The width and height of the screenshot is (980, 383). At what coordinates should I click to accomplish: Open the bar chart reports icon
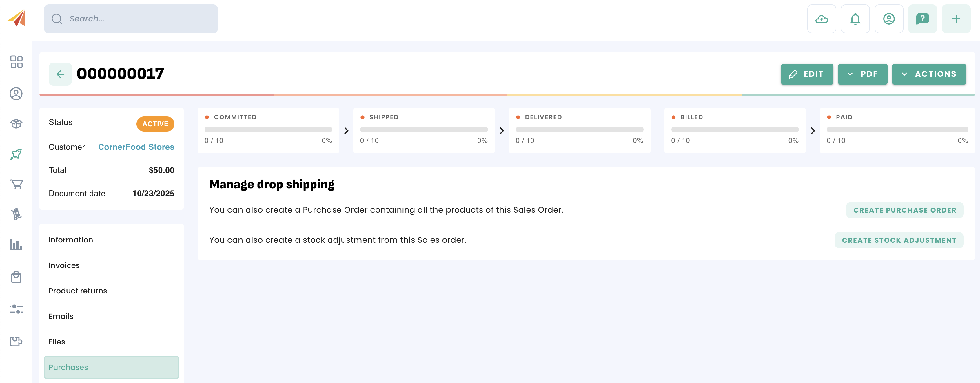pos(16,245)
